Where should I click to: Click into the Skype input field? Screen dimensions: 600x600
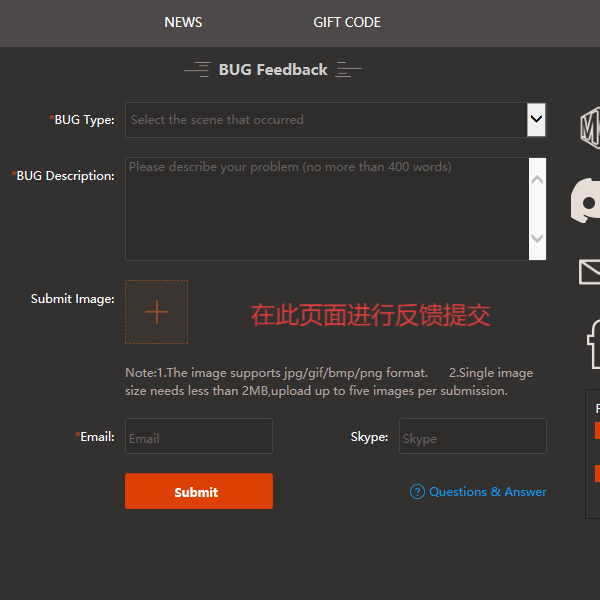click(x=472, y=437)
